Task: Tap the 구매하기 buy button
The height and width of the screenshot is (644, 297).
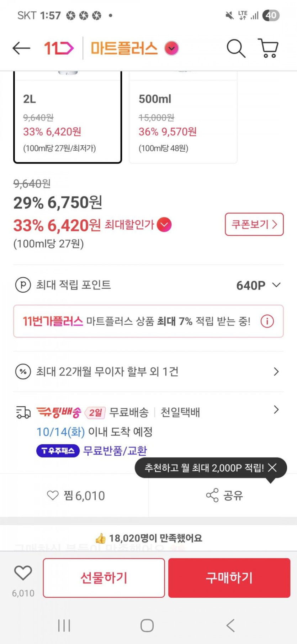Action: pos(229,577)
